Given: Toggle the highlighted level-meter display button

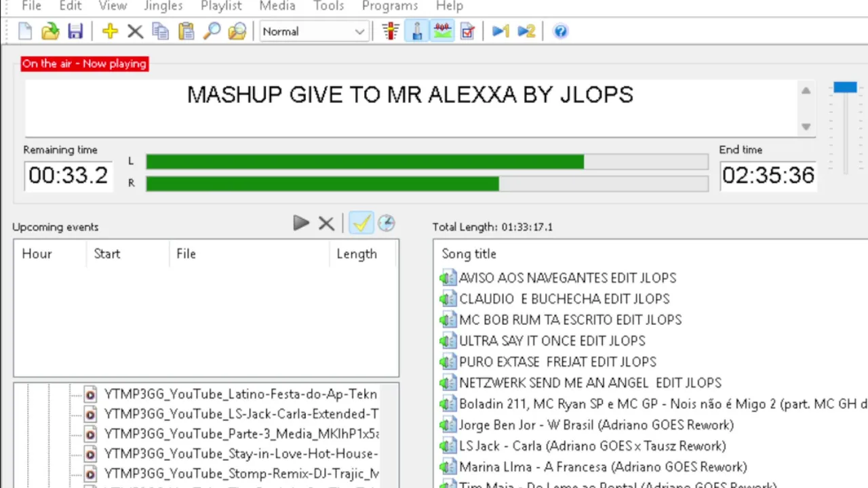Looking at the screenshot, I should [442, 31].
